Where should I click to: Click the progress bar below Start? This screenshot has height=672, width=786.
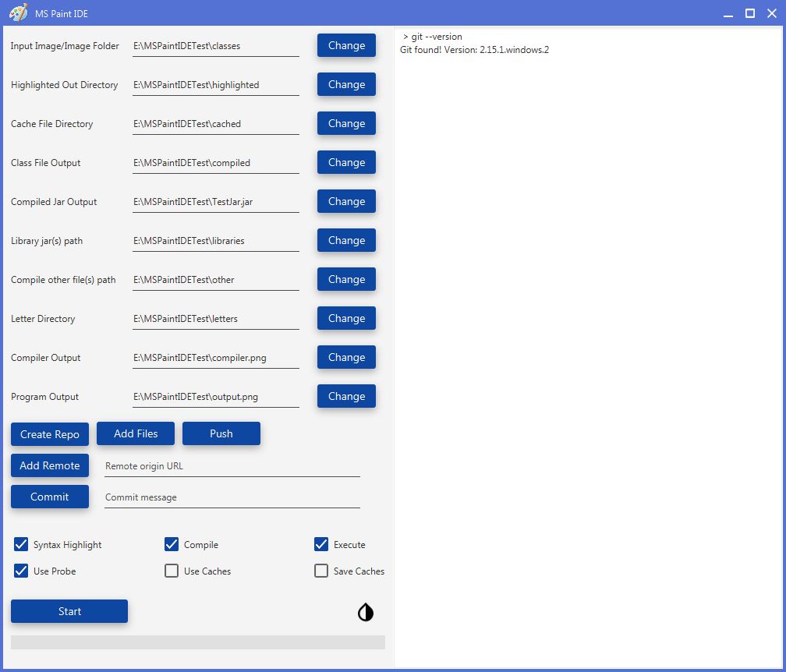click(x=198, y=642)
